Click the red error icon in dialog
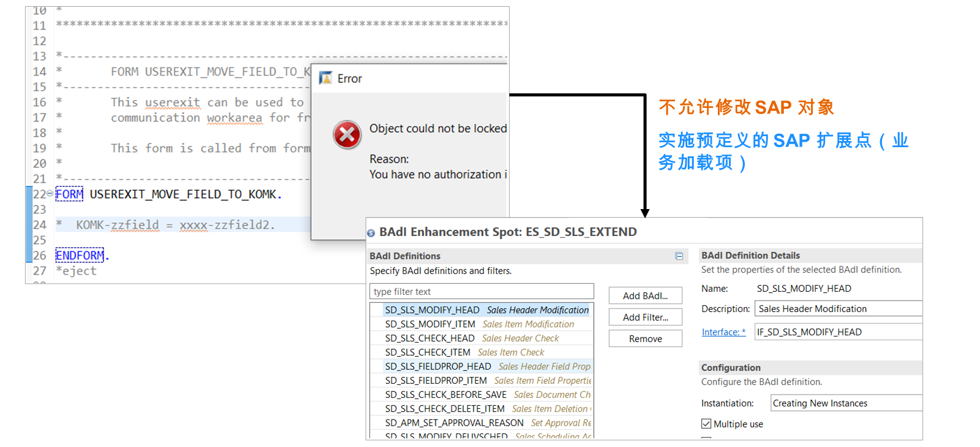Image resolution: width=980 pixels, height=447 pixels. click(x=347, y=134)
